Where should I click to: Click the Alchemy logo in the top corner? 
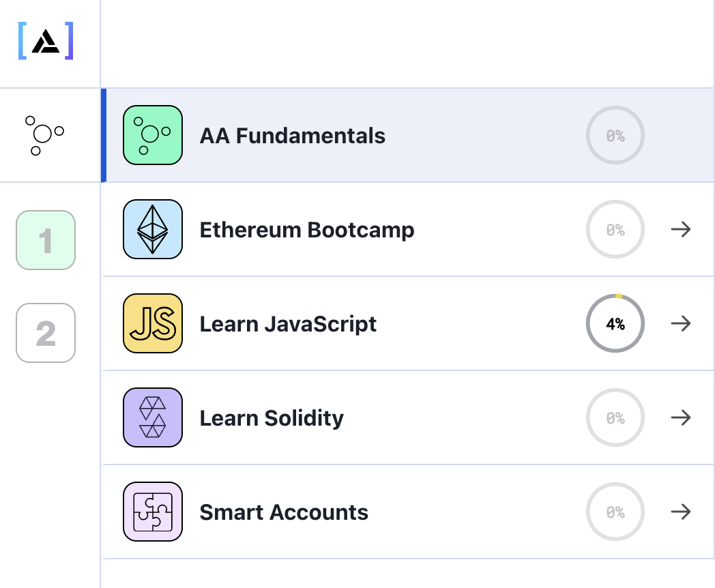click(x=45, y=42)
